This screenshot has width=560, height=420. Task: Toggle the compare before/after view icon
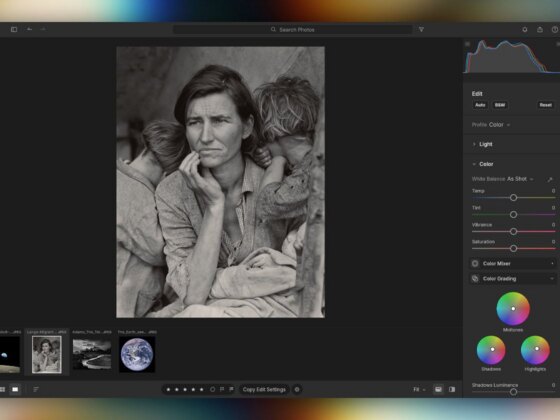[452, 389]
